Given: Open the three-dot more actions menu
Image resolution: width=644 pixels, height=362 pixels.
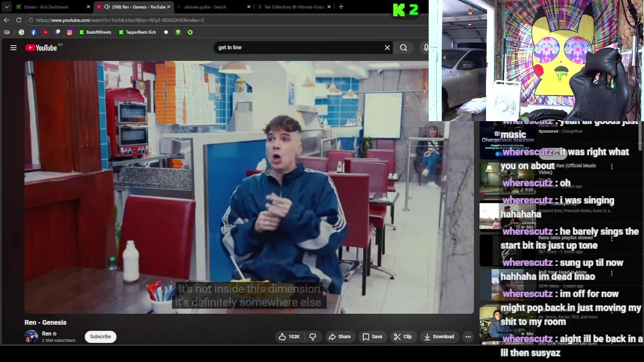Looking at the screenshot, I should click(468, 337).
